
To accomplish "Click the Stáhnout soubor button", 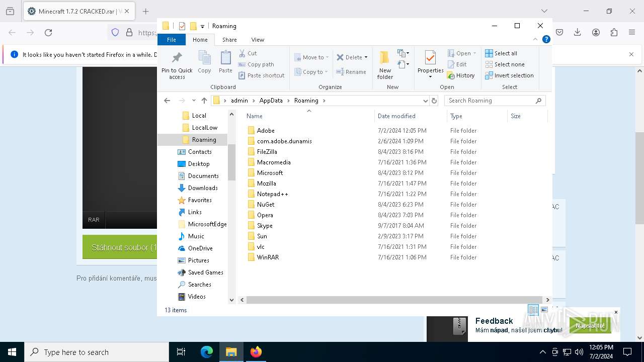I will tap(120, 247).
